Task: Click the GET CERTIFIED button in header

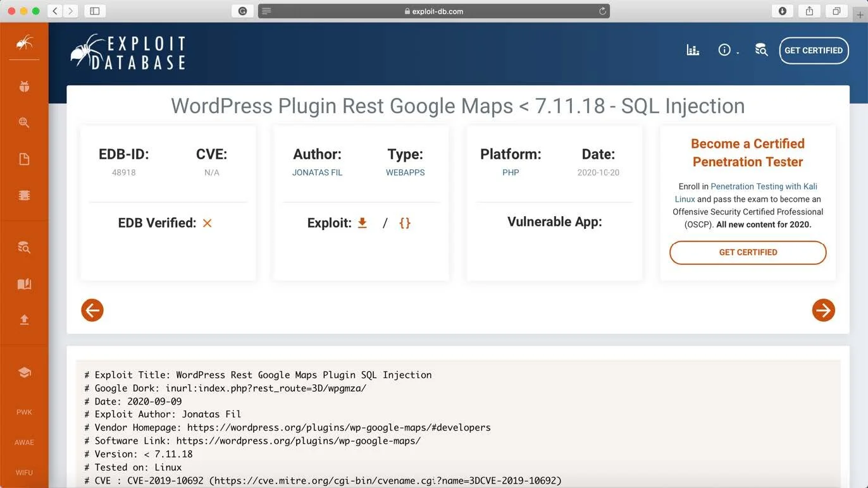Action: point(814,51)
